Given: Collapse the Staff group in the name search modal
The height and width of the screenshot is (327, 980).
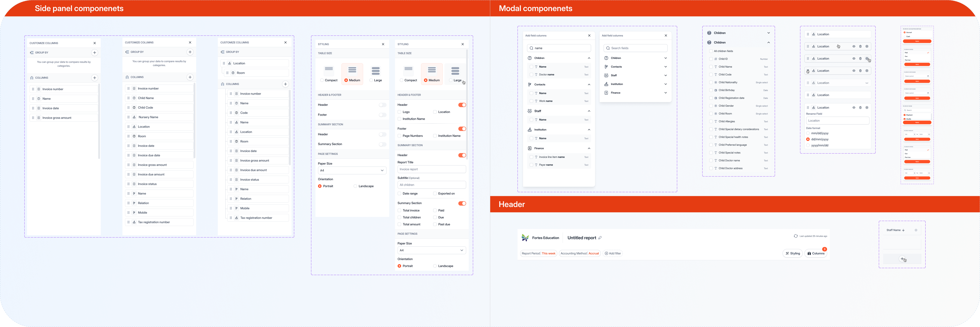Looking at the screenshot, I should [x=589, y=111].
